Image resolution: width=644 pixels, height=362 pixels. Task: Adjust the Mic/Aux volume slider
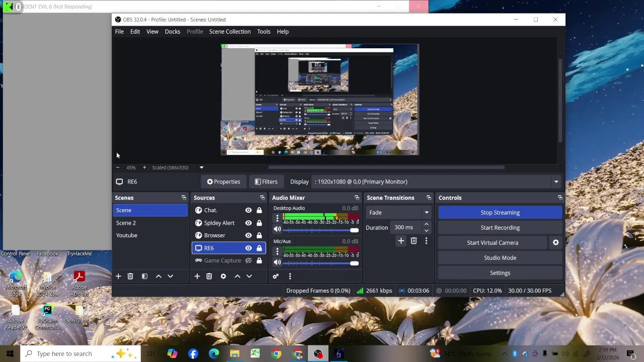point(321,263)
